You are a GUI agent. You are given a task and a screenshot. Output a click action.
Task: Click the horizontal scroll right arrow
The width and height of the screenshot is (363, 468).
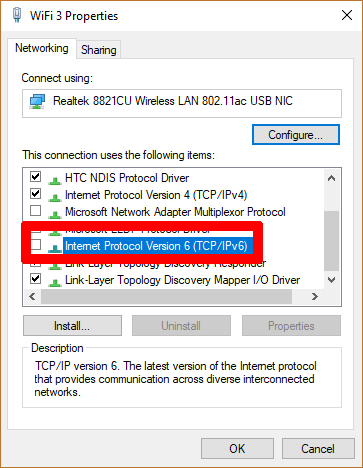pos(314,296)
